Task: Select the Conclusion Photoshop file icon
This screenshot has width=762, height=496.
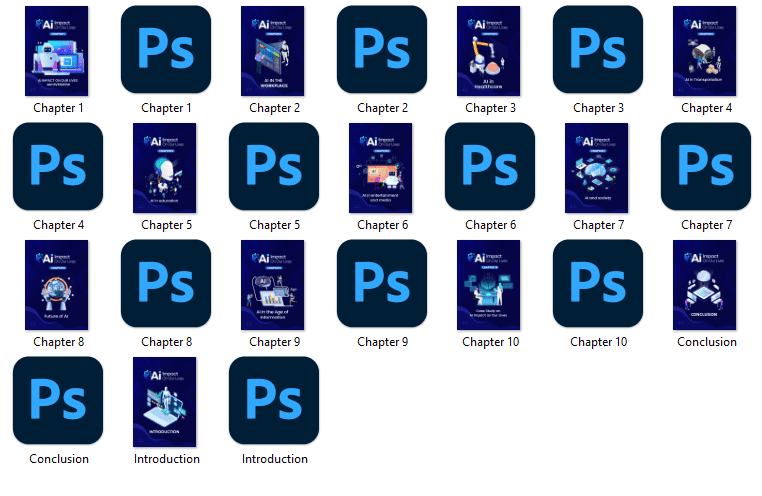Action: [58, 401]
